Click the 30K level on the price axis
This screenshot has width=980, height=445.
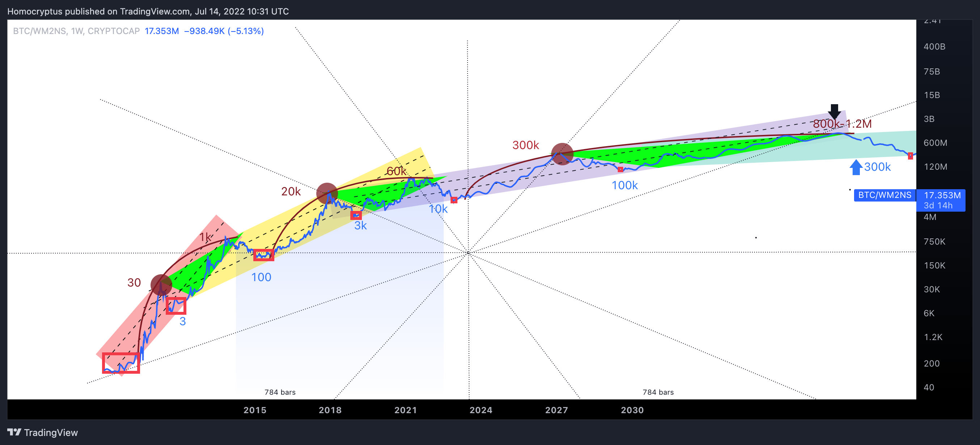(932, 289)
